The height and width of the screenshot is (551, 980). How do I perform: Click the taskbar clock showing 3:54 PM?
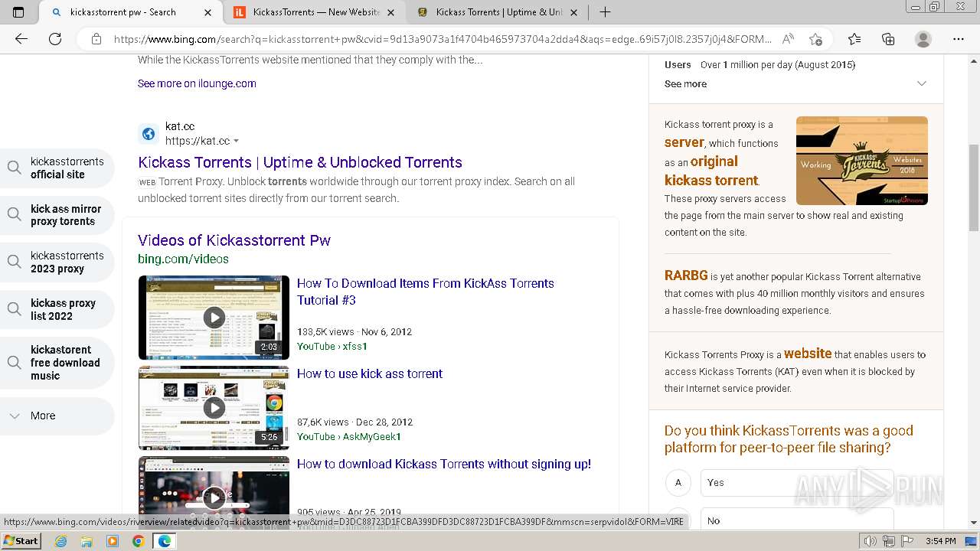(940, 541)
